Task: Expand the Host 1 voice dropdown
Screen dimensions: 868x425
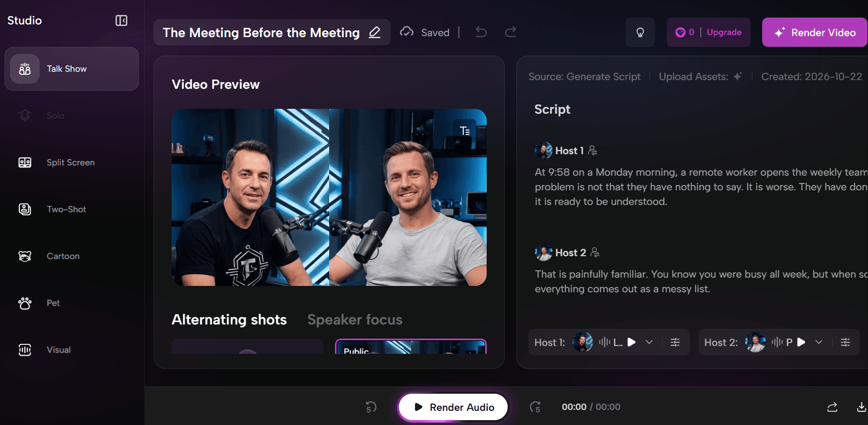Action: pos(649,342)
